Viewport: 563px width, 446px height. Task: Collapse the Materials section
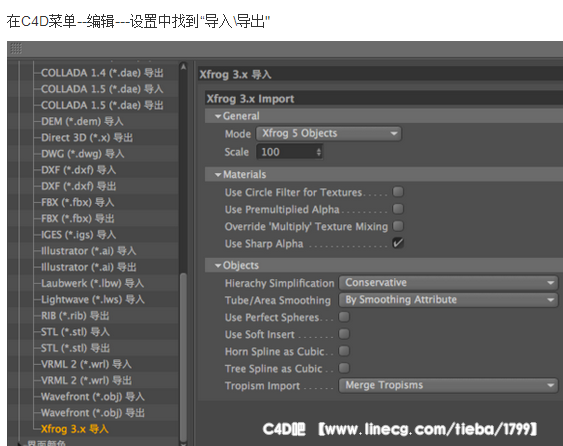point(218,175)
